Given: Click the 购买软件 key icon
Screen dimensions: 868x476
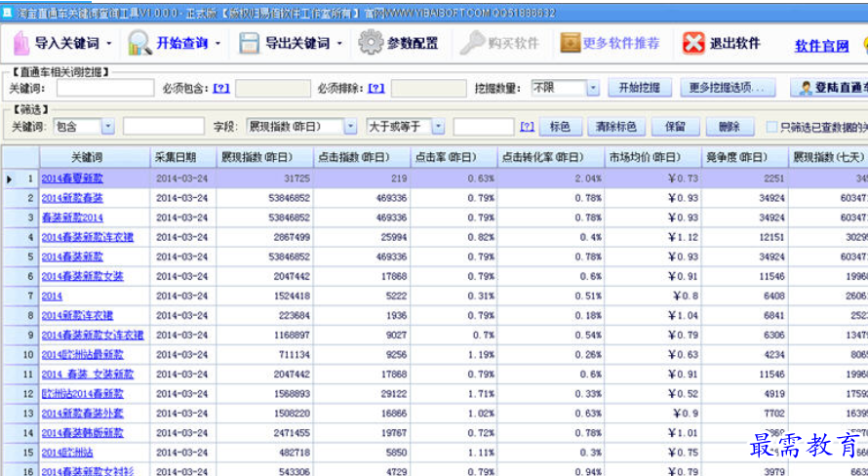Looking at the screenshot, I should (x=472, y=43).
